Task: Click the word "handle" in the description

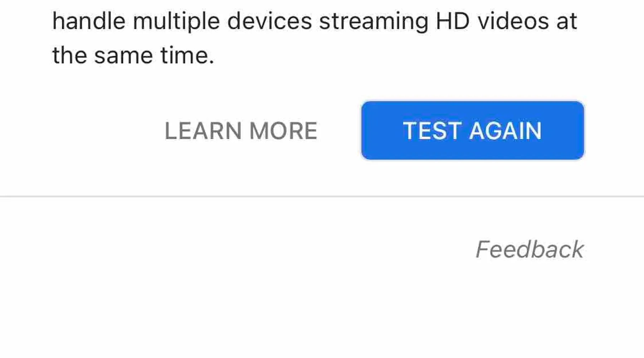Action: point(89,21)
